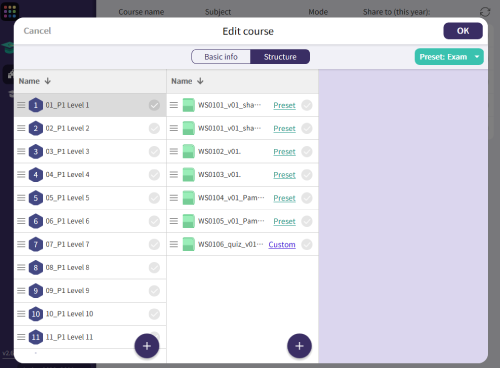Sort worksheets by Name column arrow
This screenshot has height=368, width=500.
[200, 81]
